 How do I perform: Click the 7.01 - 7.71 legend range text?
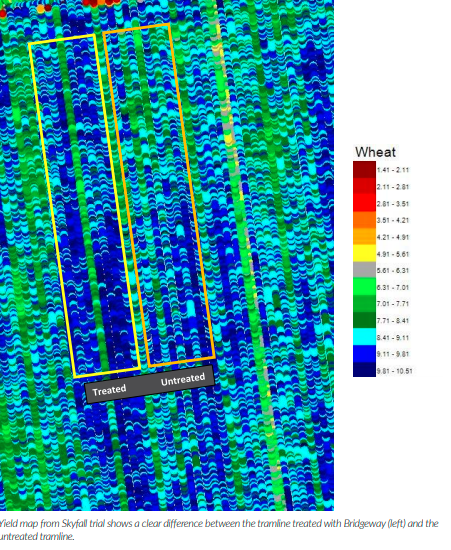coord(393,304)
